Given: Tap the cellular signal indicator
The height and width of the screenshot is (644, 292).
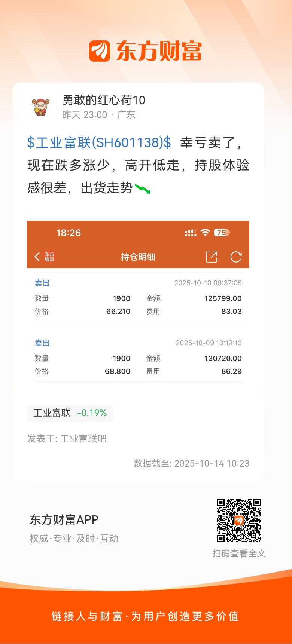Looking at the screenshot, I should [191, 233].
